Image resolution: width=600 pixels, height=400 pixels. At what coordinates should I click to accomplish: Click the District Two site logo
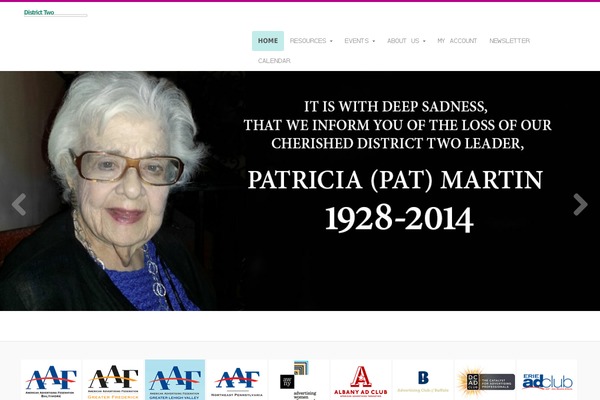(x=55, y=13)
